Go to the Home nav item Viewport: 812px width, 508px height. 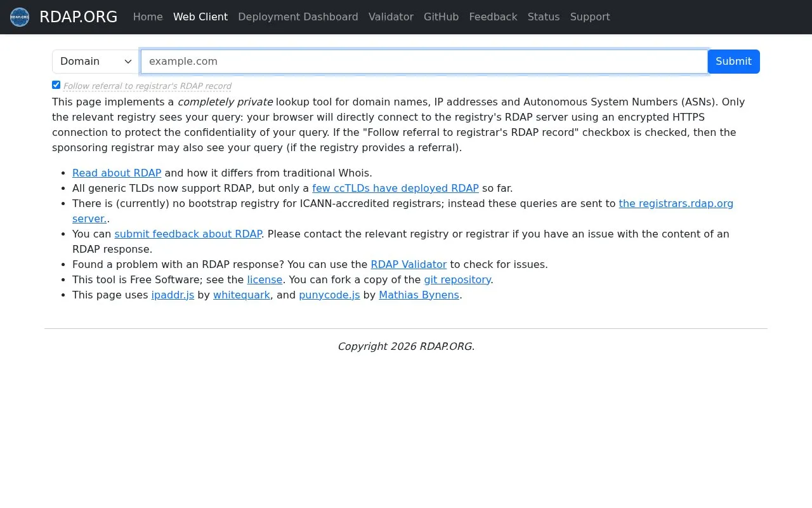148,17
